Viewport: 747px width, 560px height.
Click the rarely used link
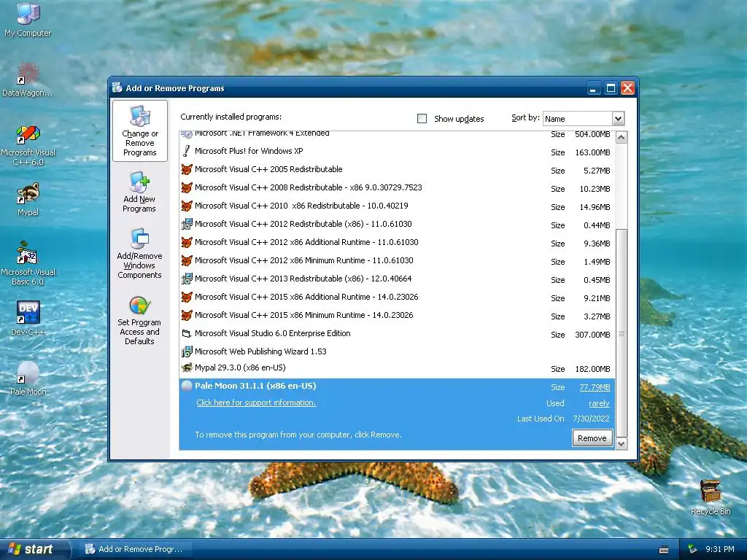599,403
